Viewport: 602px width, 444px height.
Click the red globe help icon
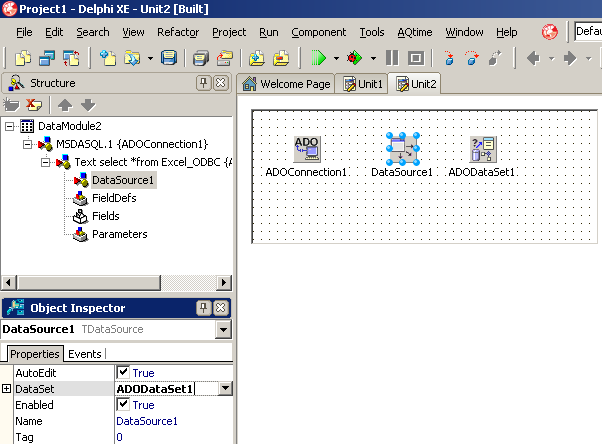pos(549,32)
